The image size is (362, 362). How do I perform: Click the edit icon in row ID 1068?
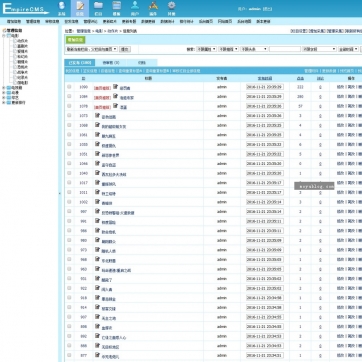tap(97, 125)
